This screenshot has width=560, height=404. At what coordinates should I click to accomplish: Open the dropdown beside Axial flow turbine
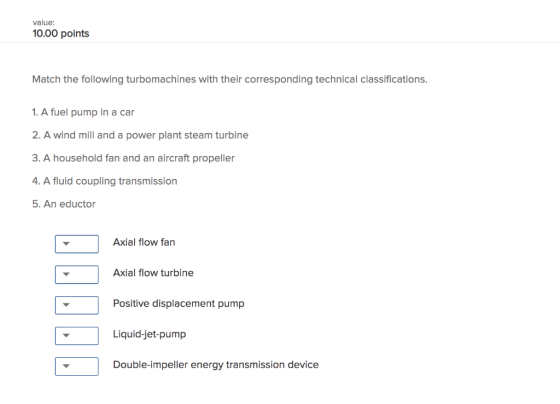pos(77,274)
